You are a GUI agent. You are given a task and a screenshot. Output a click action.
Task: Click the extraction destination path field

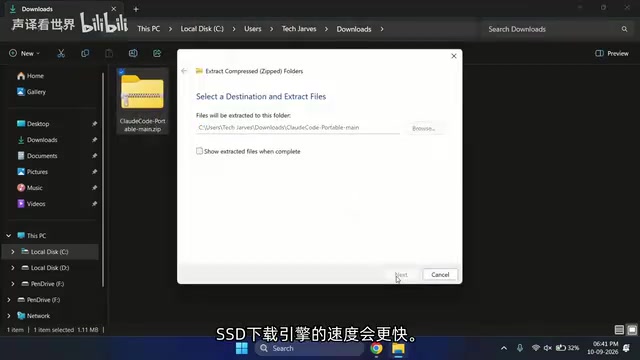click(x=298, y=128)
